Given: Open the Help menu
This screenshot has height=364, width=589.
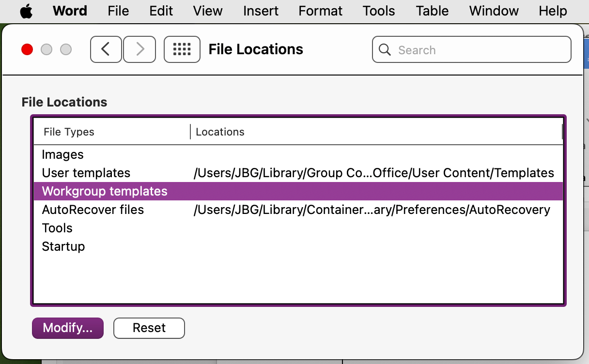Looking at the screenshot, I should [553, 11].
